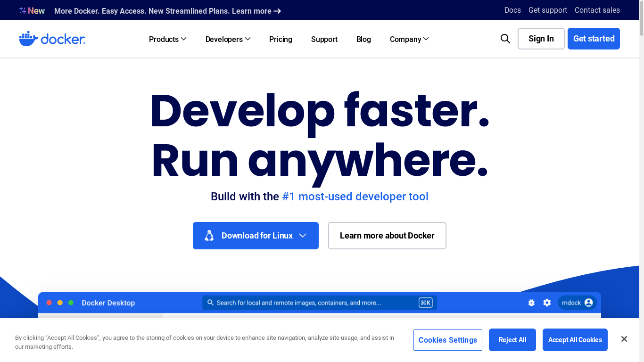Image resolution: width=644 pixels, height=362 pixels.
Task: Click the yellow dot in the Docker Desktop window
Action: (60, 303)
